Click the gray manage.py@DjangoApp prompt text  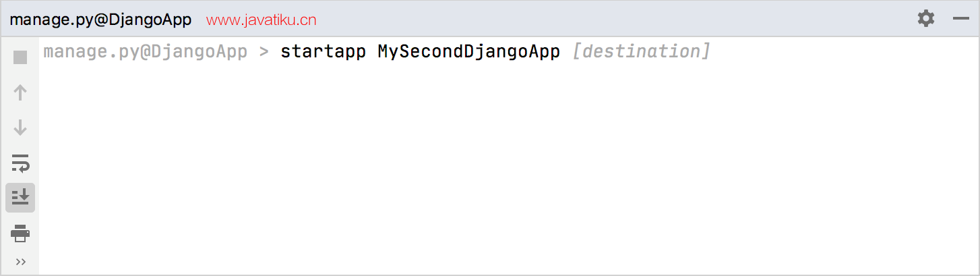pos(146,52)
